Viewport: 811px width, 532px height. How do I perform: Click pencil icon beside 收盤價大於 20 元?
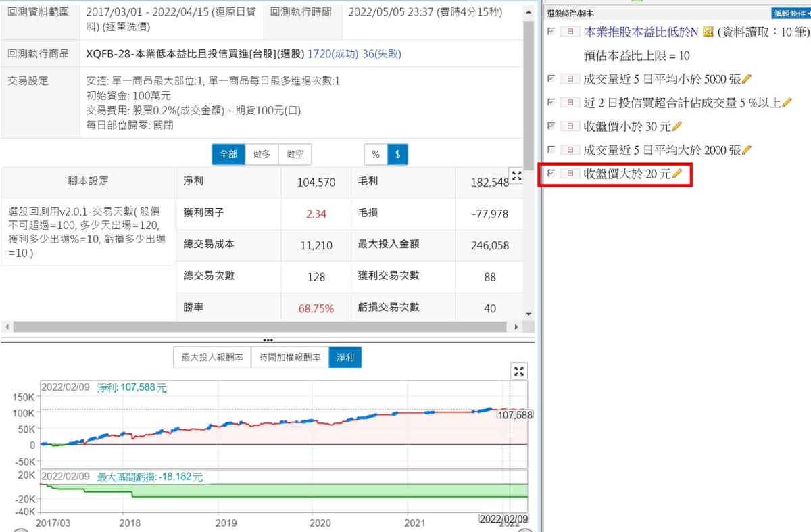click(x=677, y=174)
